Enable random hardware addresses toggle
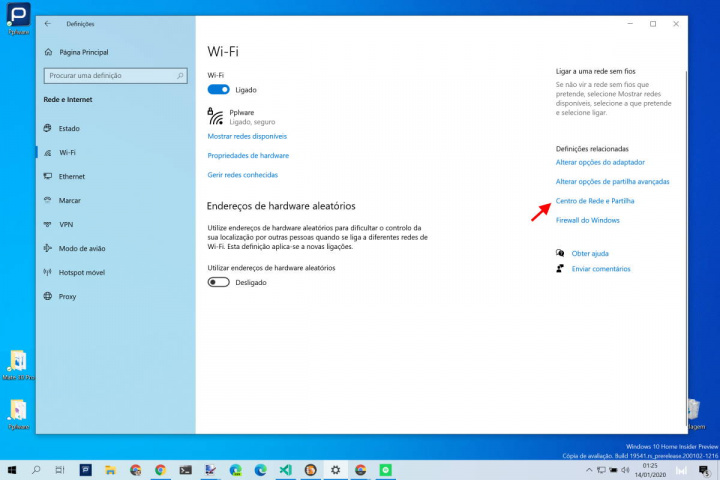The width and height of the screenshot is (720, 480). click(218, 282)
